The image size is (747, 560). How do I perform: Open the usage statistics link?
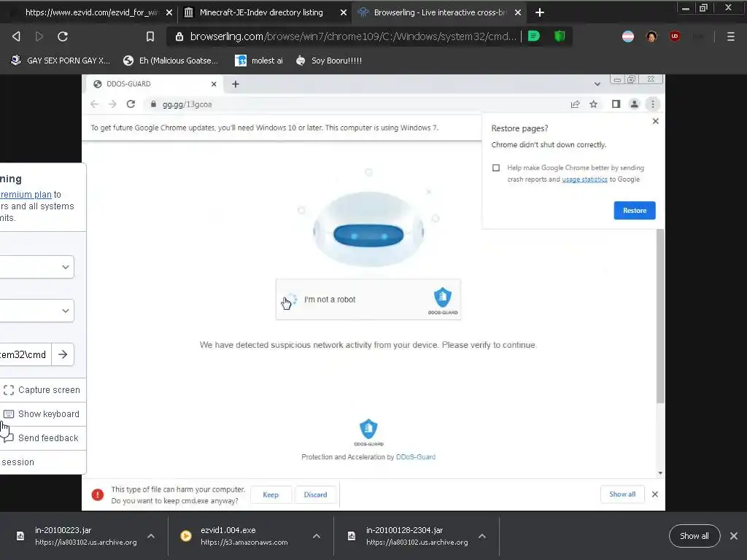pos(584,179)
